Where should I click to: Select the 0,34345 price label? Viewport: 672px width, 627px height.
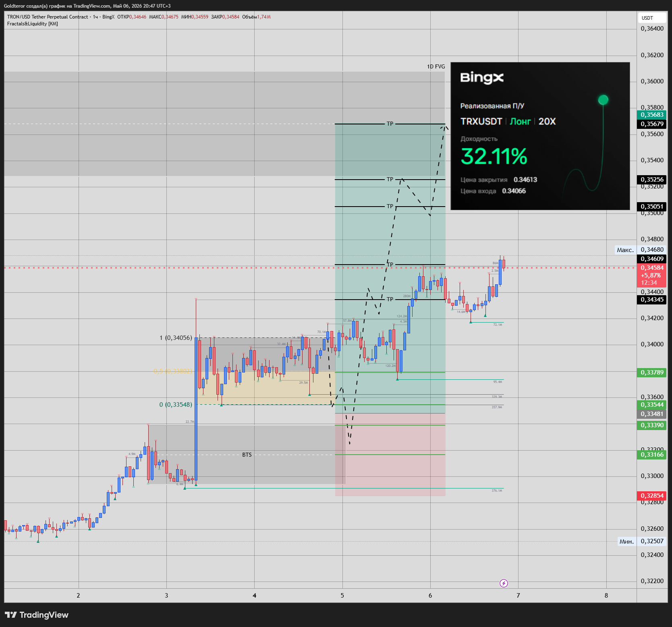[x=652, y=300]
